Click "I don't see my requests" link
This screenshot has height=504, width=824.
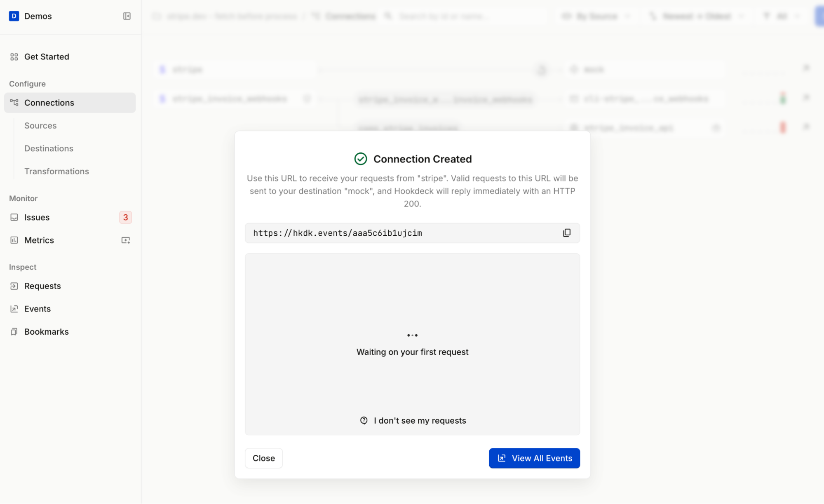420,420
